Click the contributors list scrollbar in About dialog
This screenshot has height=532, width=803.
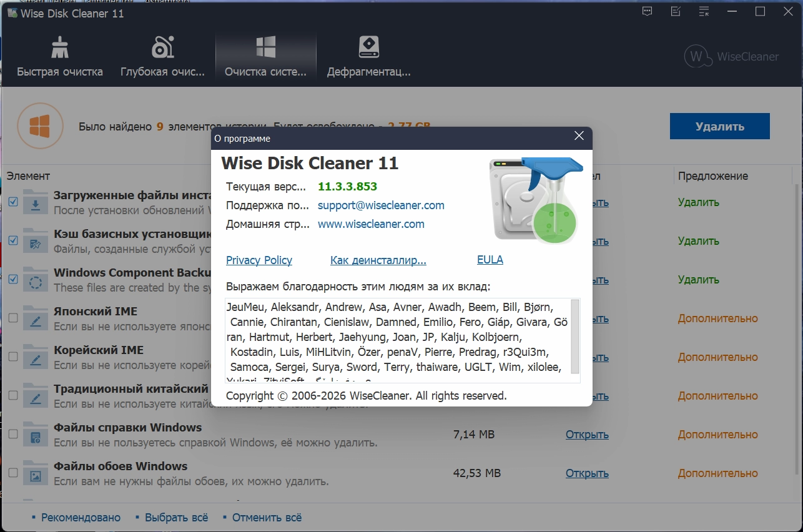coord(575,336)
